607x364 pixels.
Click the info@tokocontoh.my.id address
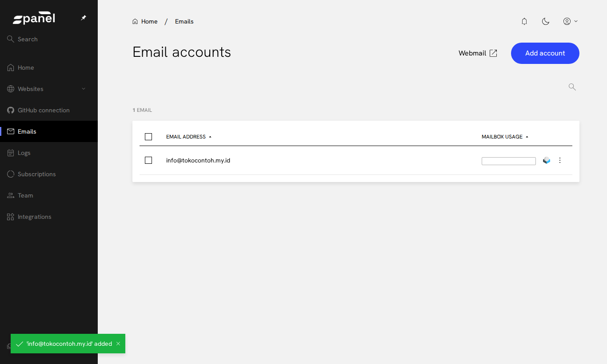coord(198,160)
